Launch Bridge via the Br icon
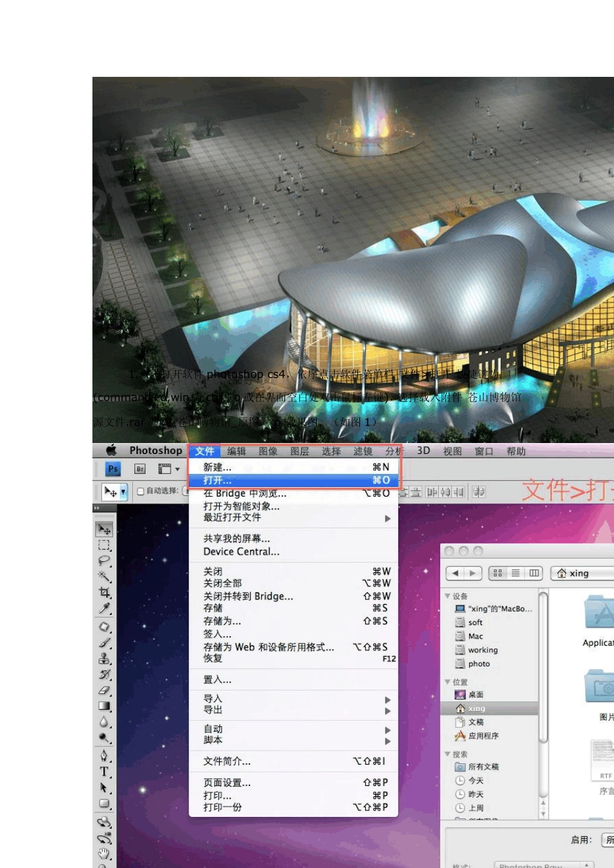 pyautogui.click(x=140, y=470)
